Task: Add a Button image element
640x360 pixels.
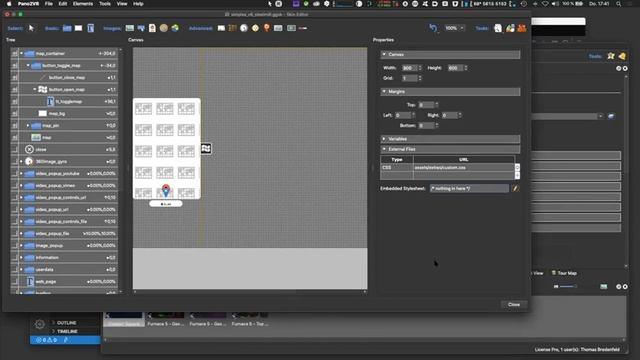Action: point(141,28)
